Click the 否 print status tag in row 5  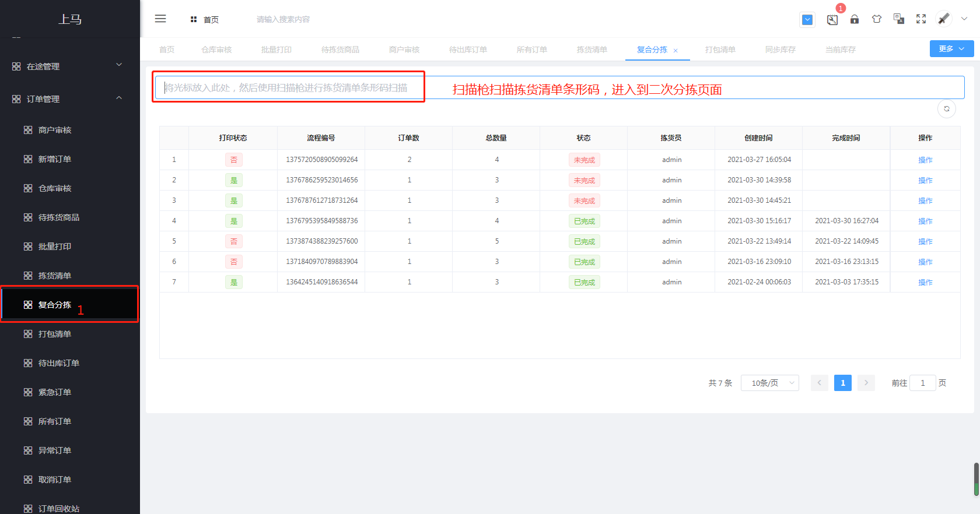(x=233, y=241)
